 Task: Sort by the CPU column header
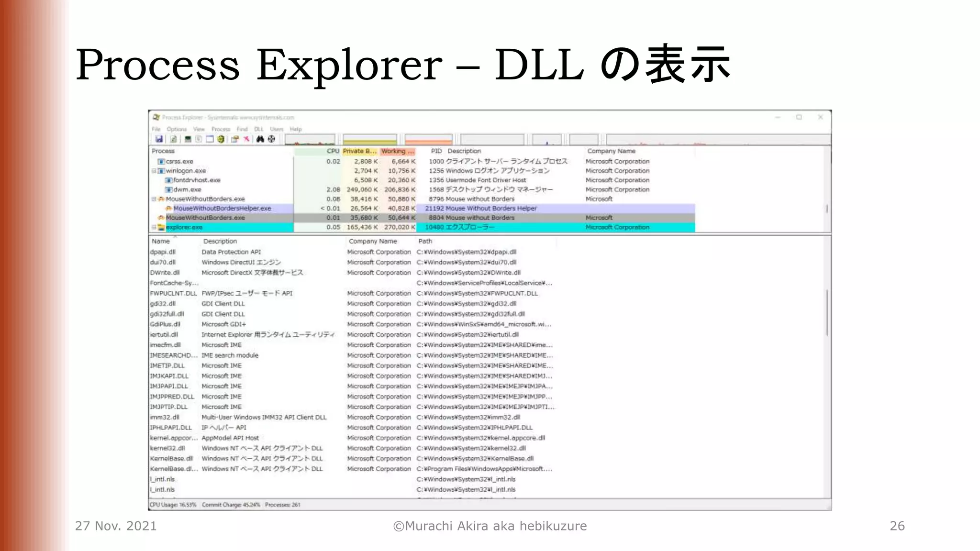pos(318,151)
